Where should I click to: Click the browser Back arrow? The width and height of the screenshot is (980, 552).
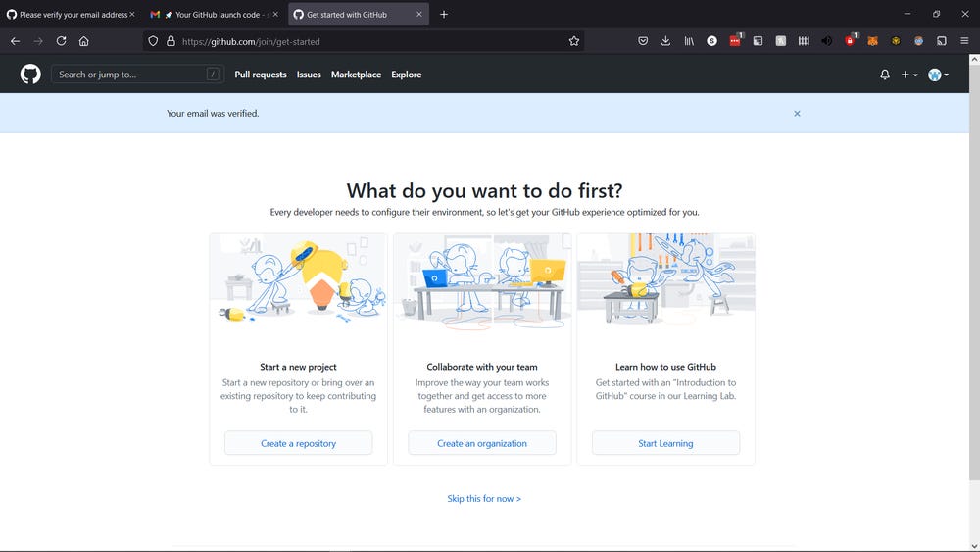(x=16, y=41)
